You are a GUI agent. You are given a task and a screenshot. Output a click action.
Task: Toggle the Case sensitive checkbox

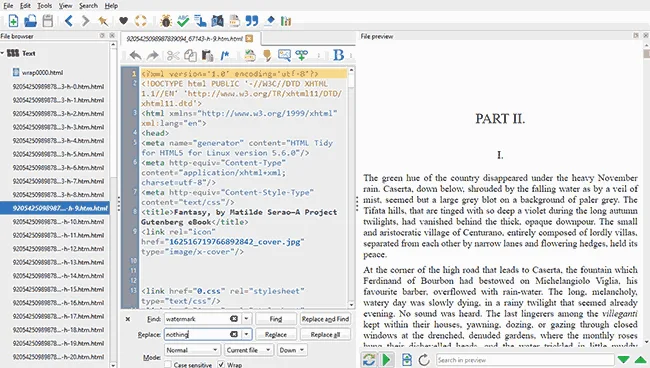(168, 365)
